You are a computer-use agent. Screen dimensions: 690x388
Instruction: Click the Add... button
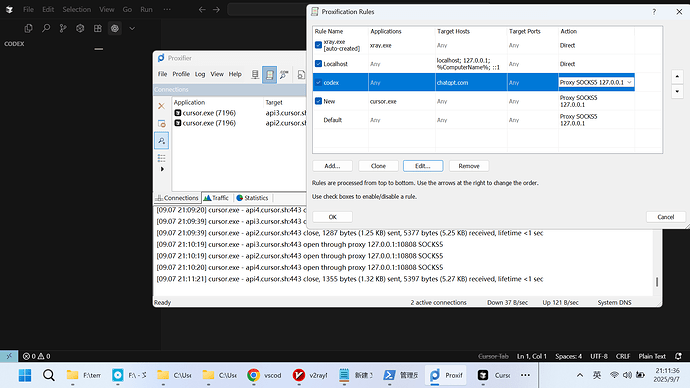(x=332, y=166)
